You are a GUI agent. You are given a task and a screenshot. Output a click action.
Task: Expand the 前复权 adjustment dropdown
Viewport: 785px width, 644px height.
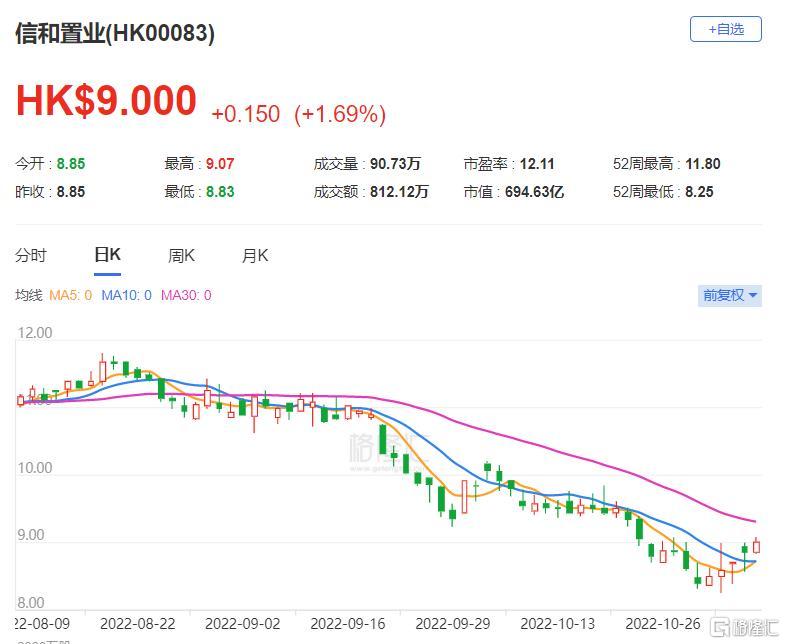pyautogui.click(x=730, y=295)
